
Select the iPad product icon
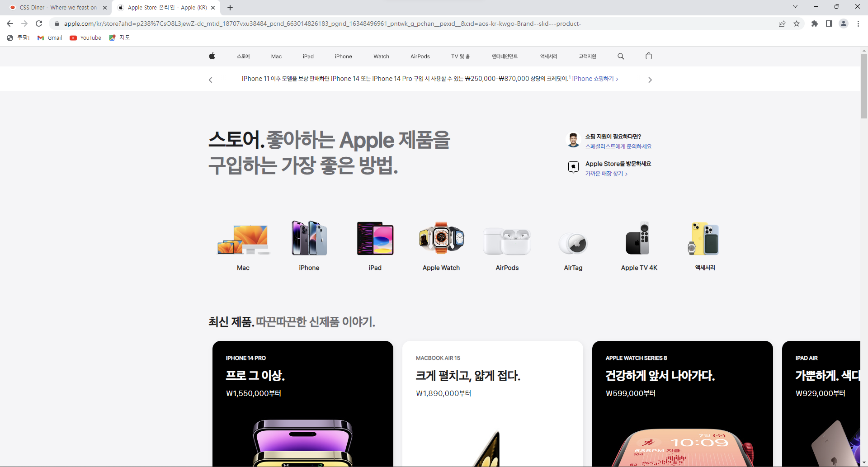point(375,238)
